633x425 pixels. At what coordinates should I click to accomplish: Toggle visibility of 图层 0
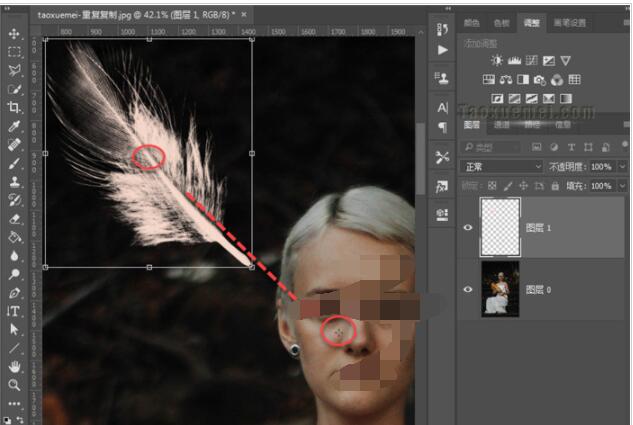tap(468, 289)
